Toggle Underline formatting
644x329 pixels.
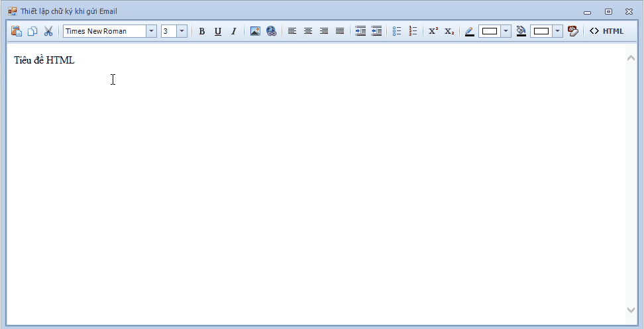click(x=218, y=31)
